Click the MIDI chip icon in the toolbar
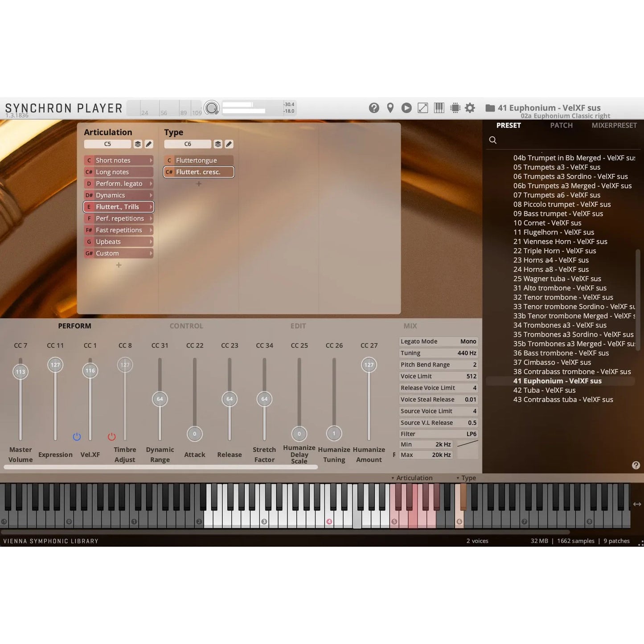644x644 pixels. pyautogui.click(x=455, y=108)
